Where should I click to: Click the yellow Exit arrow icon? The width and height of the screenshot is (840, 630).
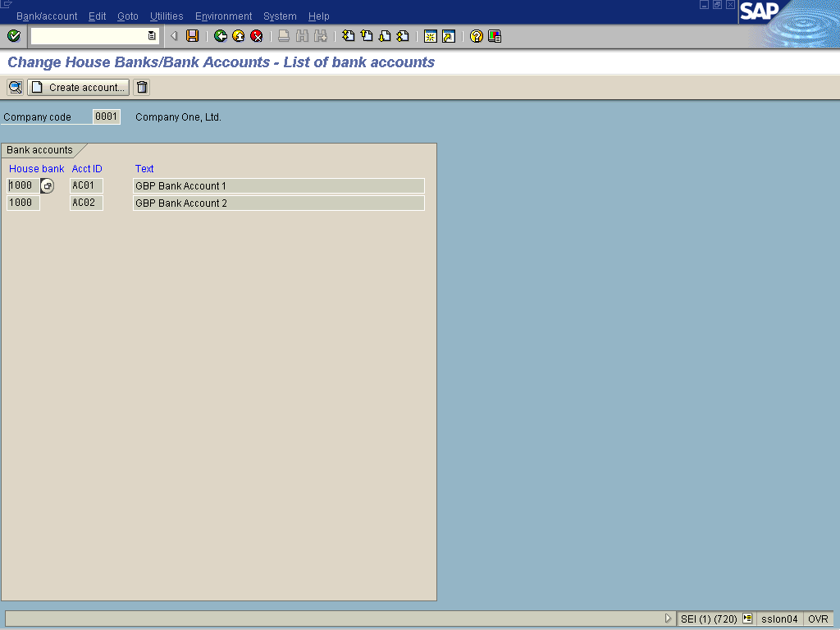click(239, 36)
